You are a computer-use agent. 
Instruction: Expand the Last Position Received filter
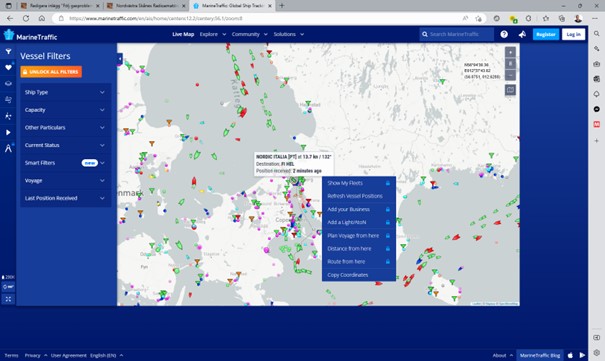(65, 198)
